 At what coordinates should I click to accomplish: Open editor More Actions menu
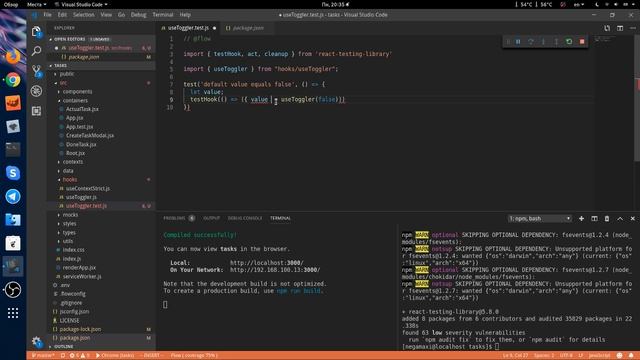coord(633,28)
